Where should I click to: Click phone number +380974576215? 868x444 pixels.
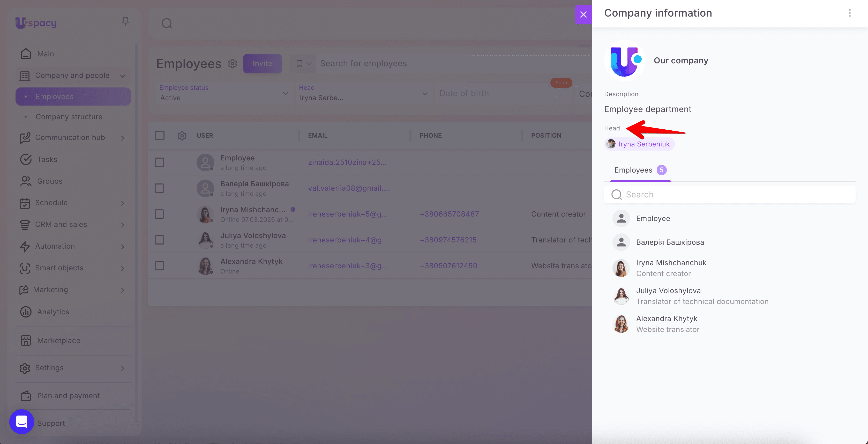(x=448, y=240)
